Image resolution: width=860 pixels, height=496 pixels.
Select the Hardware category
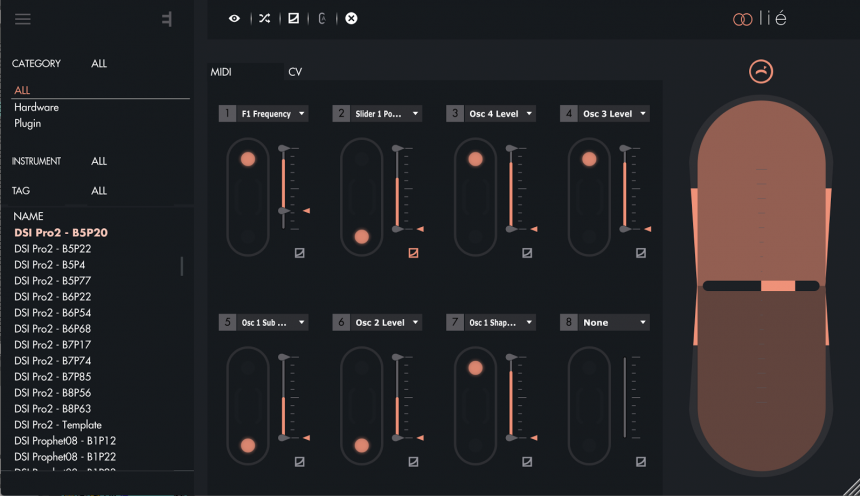click(x=36, y=108)
